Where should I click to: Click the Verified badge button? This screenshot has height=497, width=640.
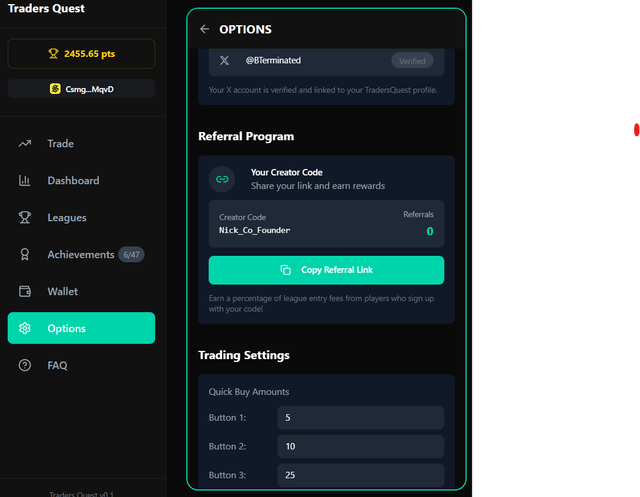click(x=411, y=61)
